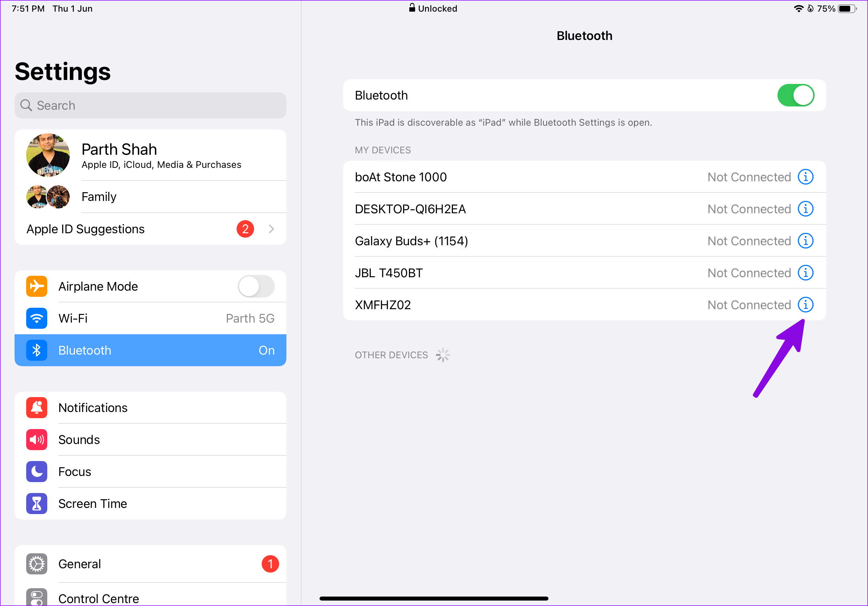Tap info icon next to DESKTOP-QI6H2EA

click(805, 209)
